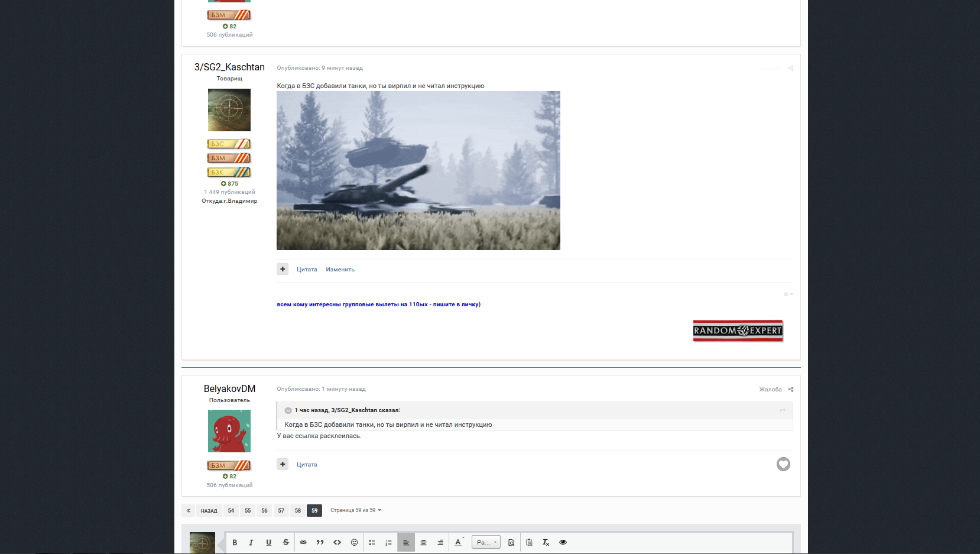Screen dimensions: 980x554
Task: Click 3/SG2_Kaschtan's crosshair avatar
Action: point(229,110)
